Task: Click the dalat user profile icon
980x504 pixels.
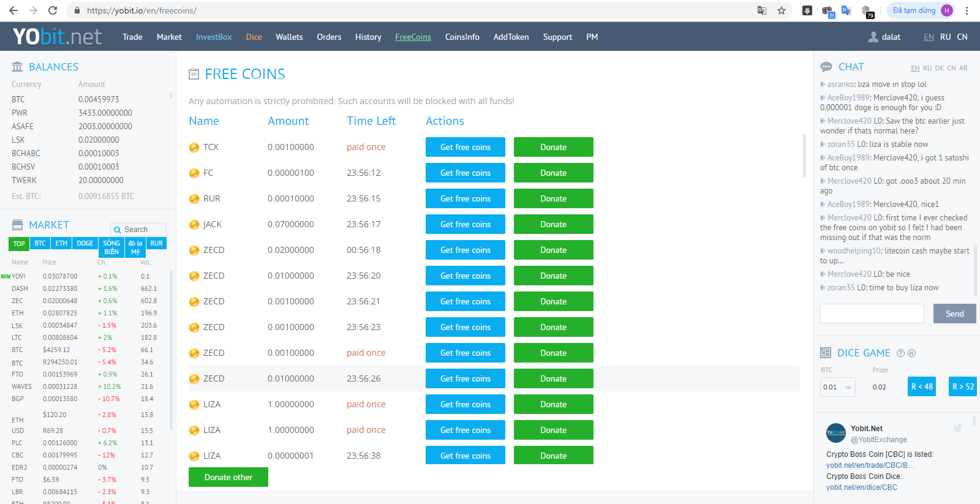Action: click(x=873, y=37)
